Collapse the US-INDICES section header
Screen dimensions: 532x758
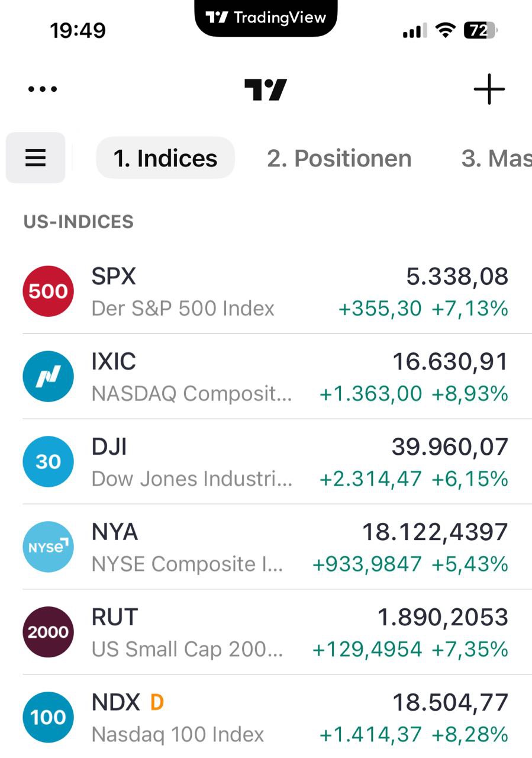[78, 222]
